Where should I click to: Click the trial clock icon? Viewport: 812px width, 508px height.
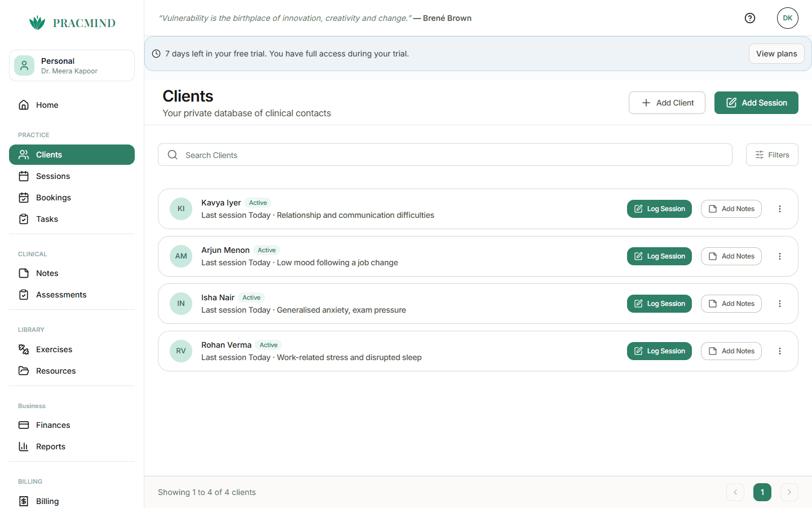click(156, 54)
